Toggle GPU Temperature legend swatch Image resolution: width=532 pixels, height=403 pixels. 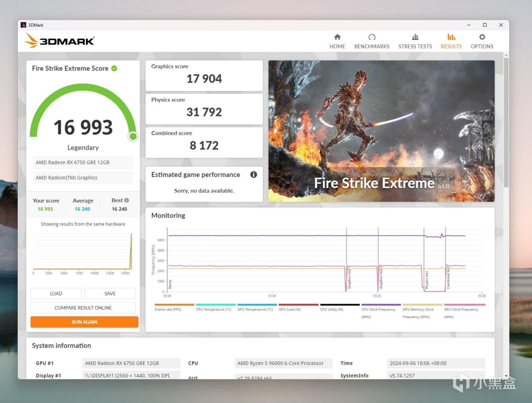pos(257,305)
